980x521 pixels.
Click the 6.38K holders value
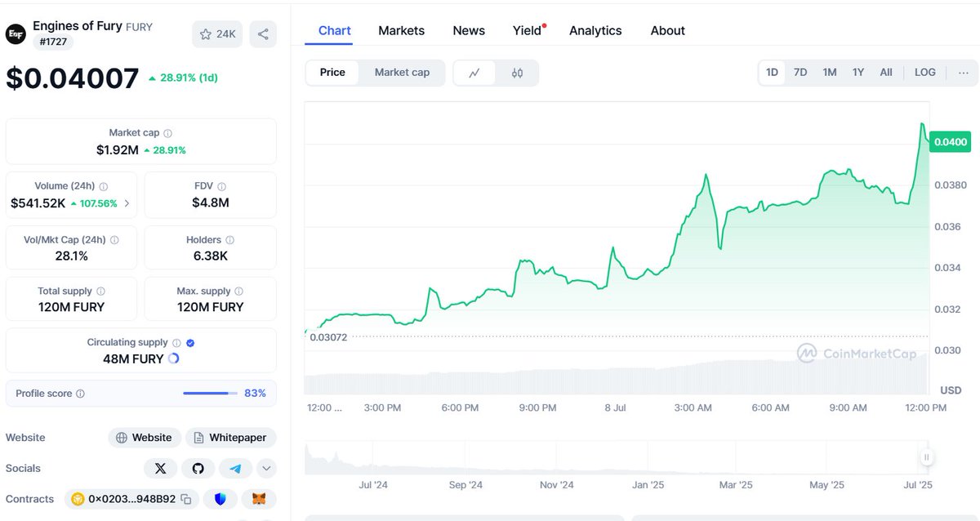coord(211,256)
